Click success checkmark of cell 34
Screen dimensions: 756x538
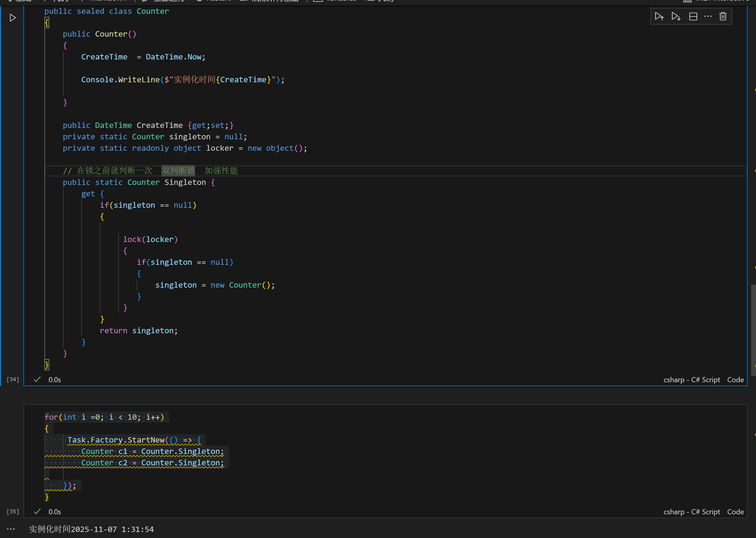(37, 379)
